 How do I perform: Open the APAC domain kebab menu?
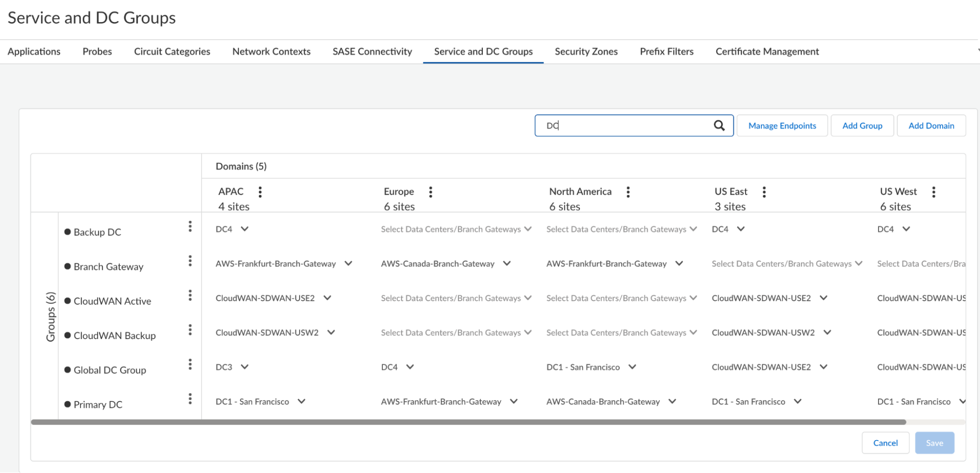[260, 192]
